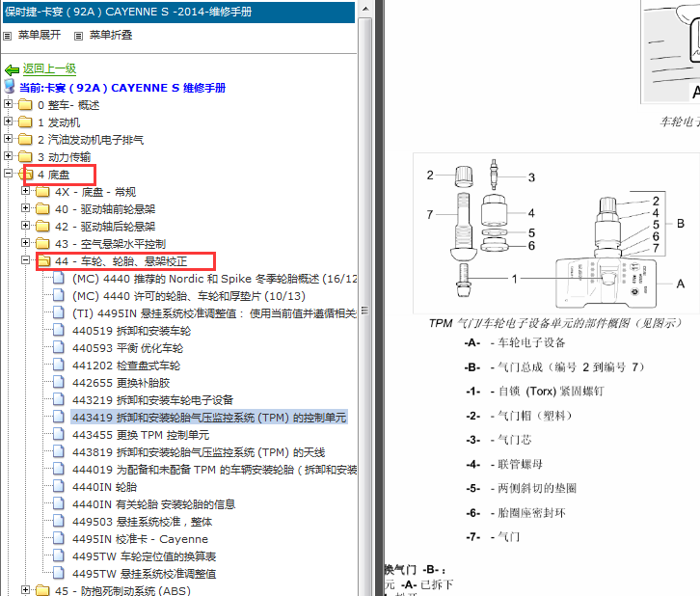Click folder icon of 43 - 空气悬架水平控制
The image size is (700, 596).
click(x=42, y=244)
